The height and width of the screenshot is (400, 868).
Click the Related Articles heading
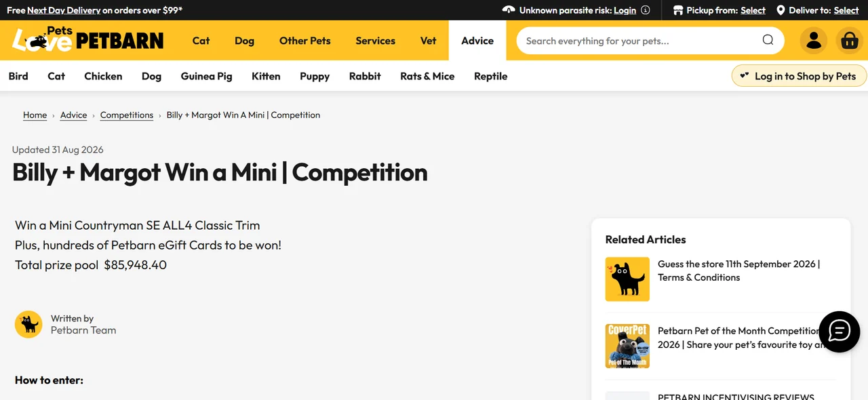[646, 239]
